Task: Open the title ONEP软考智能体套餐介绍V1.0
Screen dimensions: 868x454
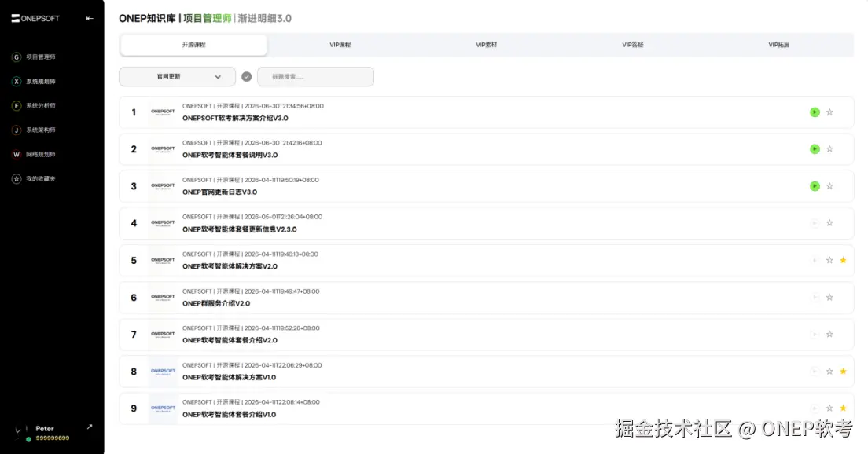Action: (229, 415)
